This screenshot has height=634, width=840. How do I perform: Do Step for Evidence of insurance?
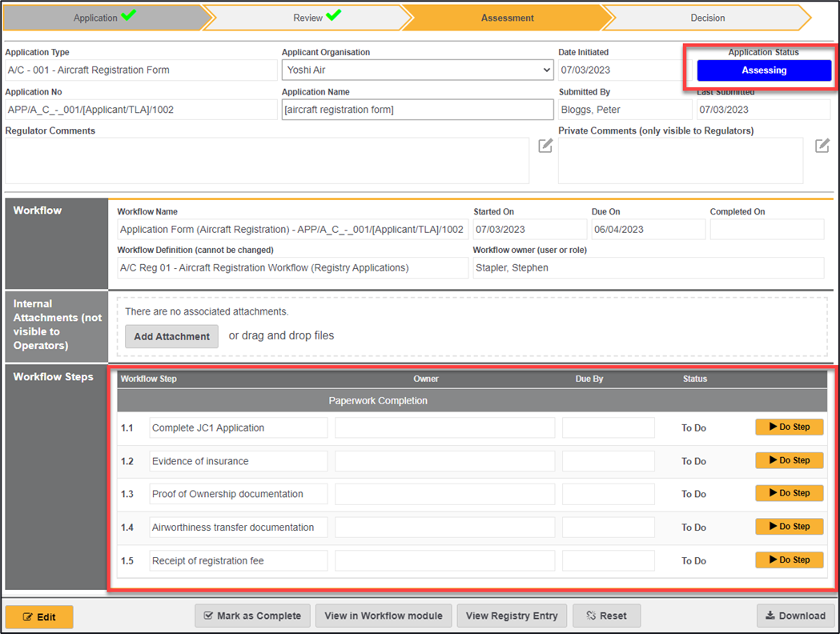click(x=789, y=460)
